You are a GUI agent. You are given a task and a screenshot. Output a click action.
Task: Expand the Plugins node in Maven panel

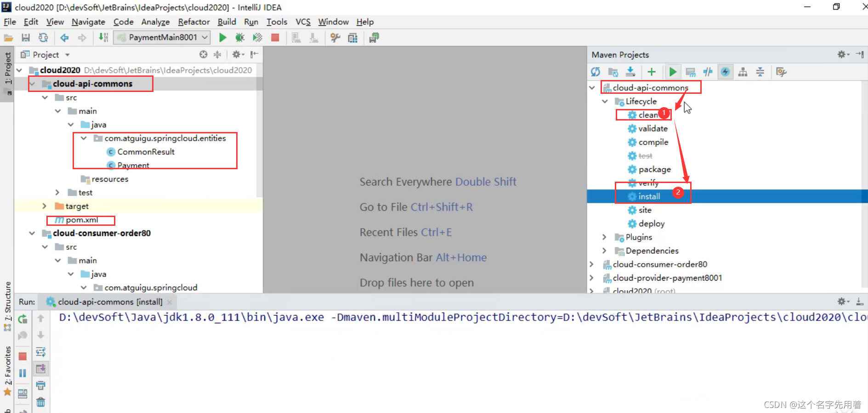(x=605, y=237)
